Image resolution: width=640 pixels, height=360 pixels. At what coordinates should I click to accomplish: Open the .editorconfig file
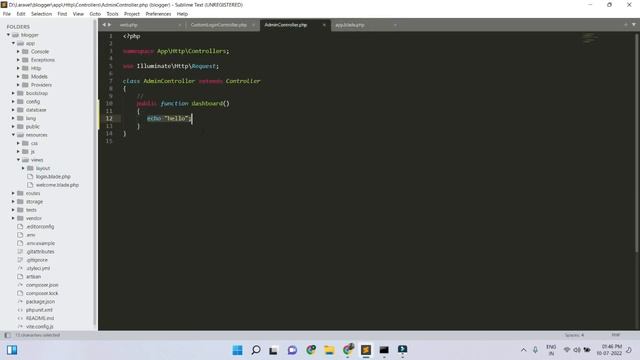pyautogui.click(x=40, y=227)
